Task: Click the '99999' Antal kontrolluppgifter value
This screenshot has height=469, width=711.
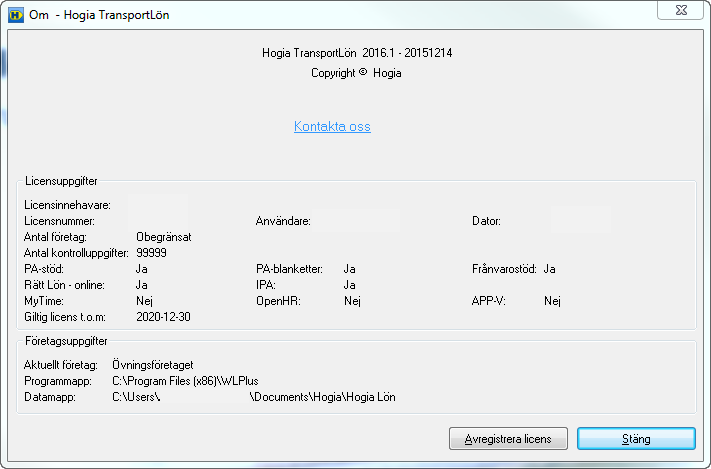Action: pos(151,253)
